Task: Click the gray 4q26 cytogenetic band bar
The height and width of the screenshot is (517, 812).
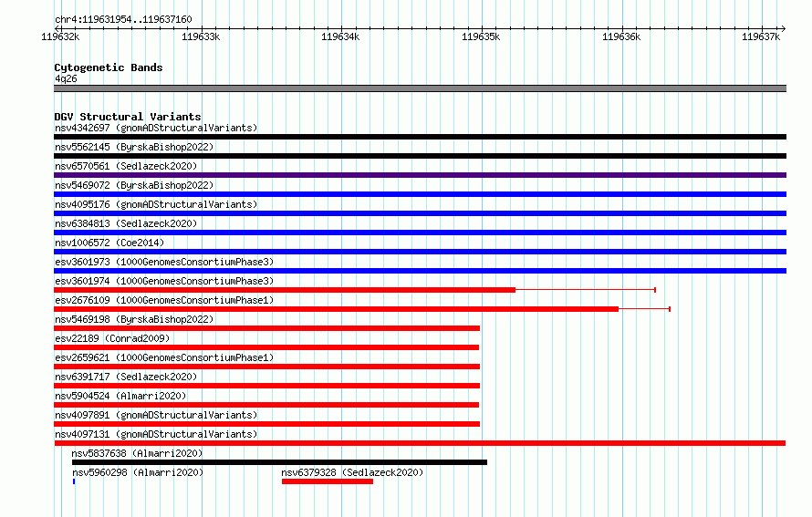Action: click(x=420, y=88)
